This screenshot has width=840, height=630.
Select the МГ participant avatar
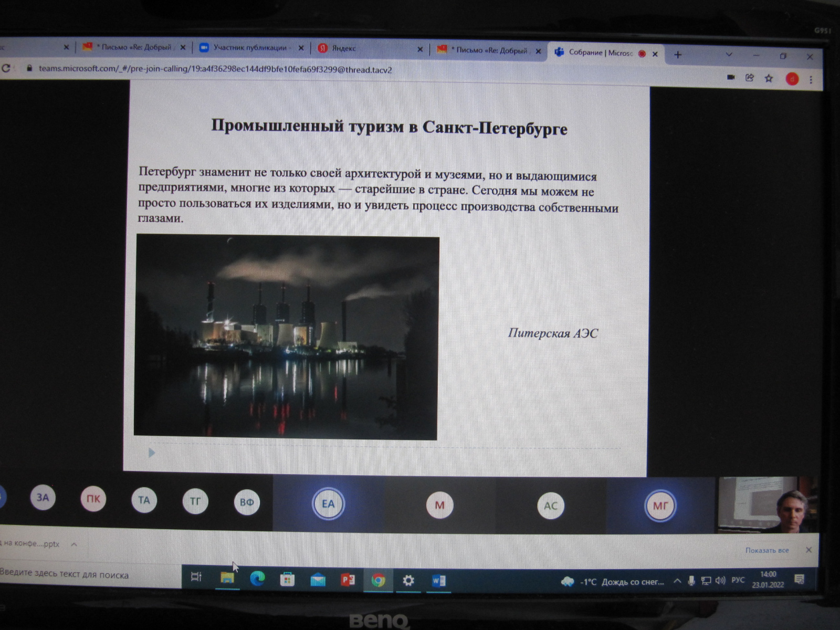point(660,506)
